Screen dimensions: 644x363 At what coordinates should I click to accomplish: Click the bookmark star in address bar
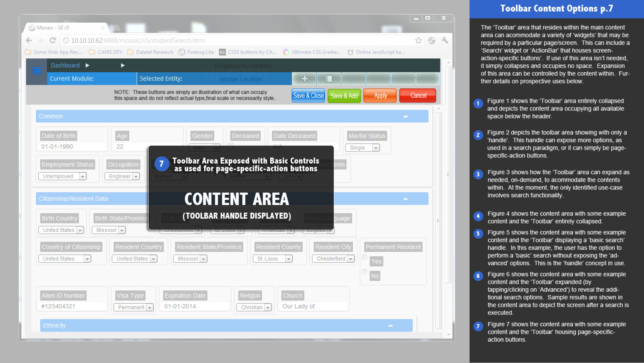(x=418, y=40)
